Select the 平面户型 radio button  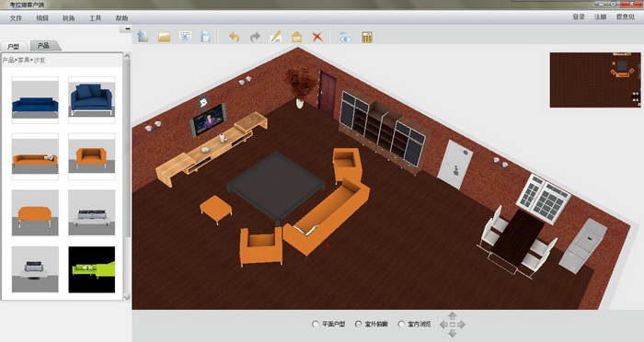[316, 325]
